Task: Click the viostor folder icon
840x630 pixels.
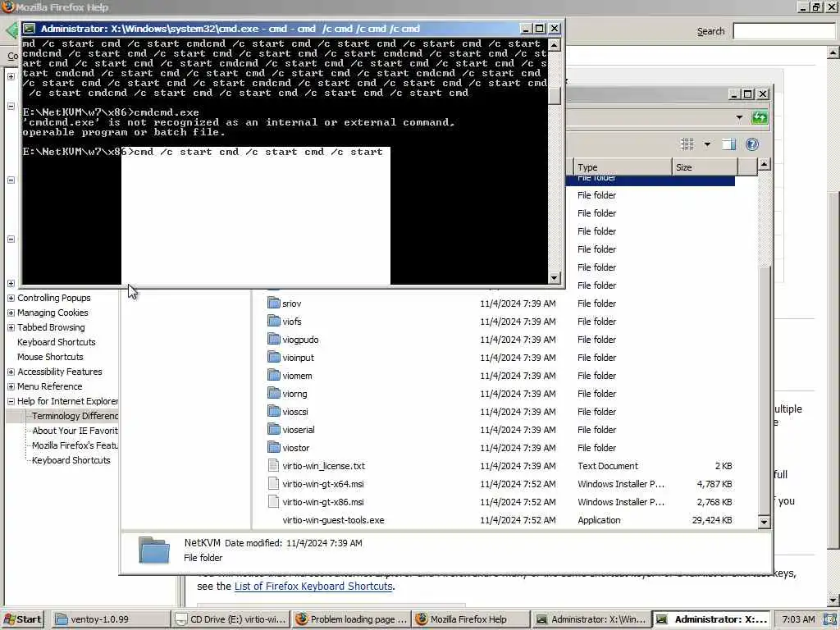Action: pos(274,448)
